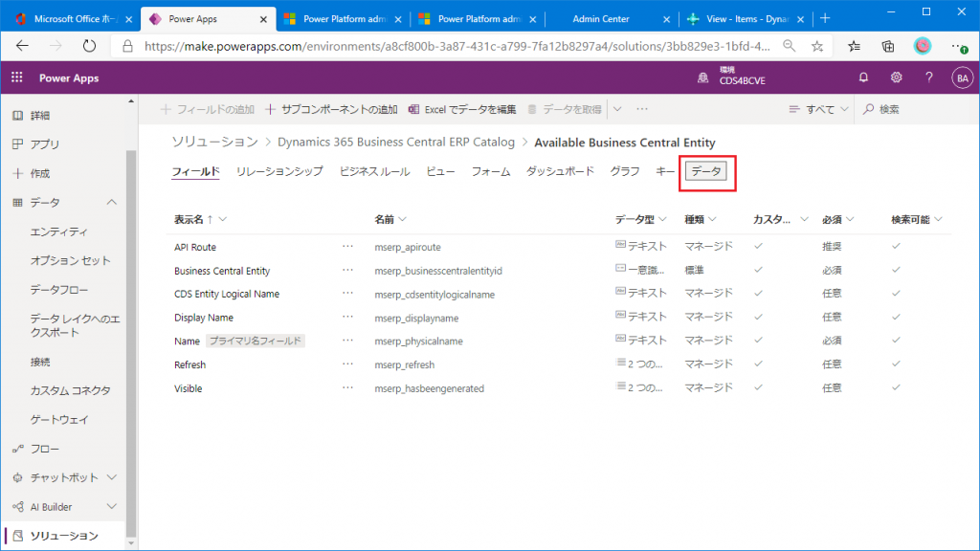Open the 名前 column header menu
980x551 pixels.
[x=390, y=219]
